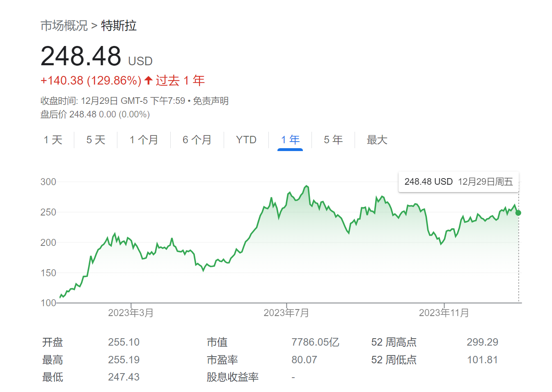Viewport: 552px width, 392px height.
Task: Select the 6 个月 tab
Action: coord(197,140)
